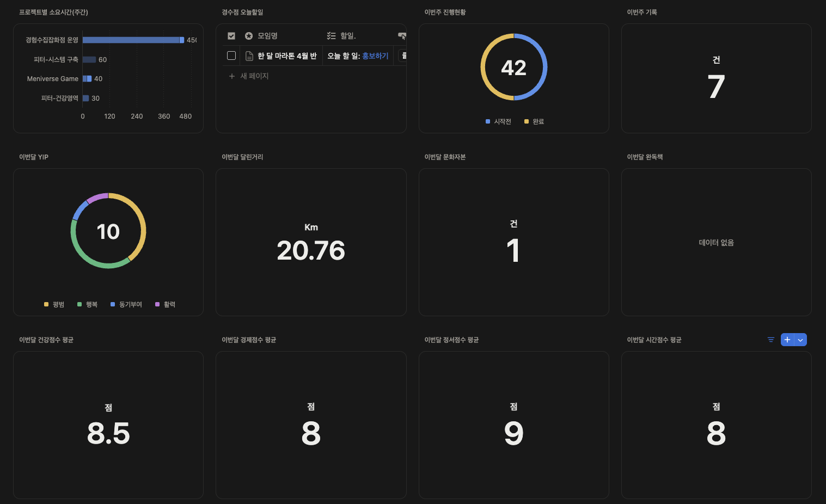This screenshot has height=504, width=826.
Task: Click the Meniverse Game chart bar
Action: pos(87,79)
